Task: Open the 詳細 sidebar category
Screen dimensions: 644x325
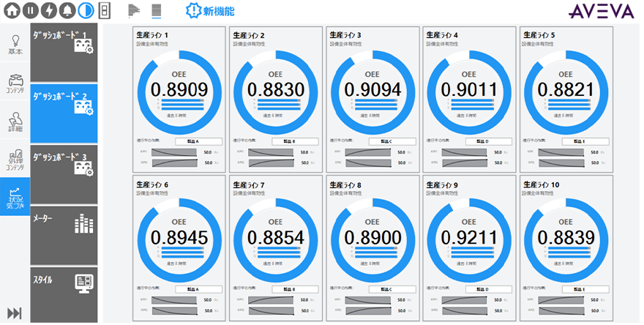Action: (15, 121)
